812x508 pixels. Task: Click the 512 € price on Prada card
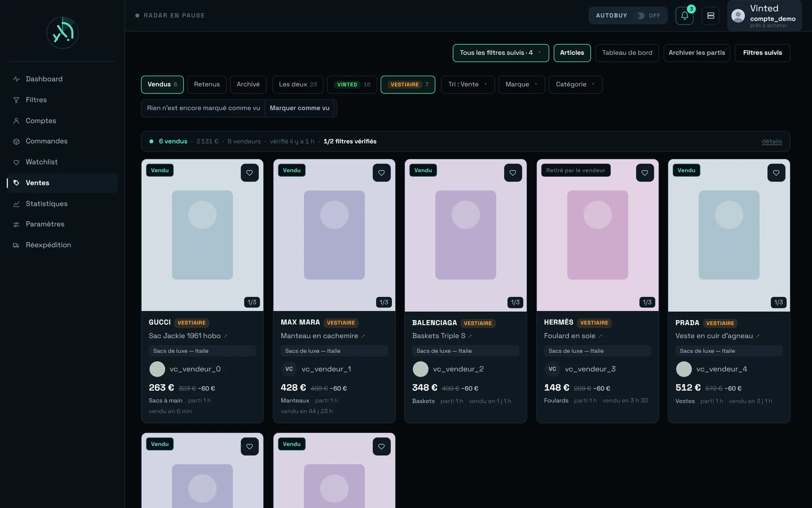[x=688, y=388]
